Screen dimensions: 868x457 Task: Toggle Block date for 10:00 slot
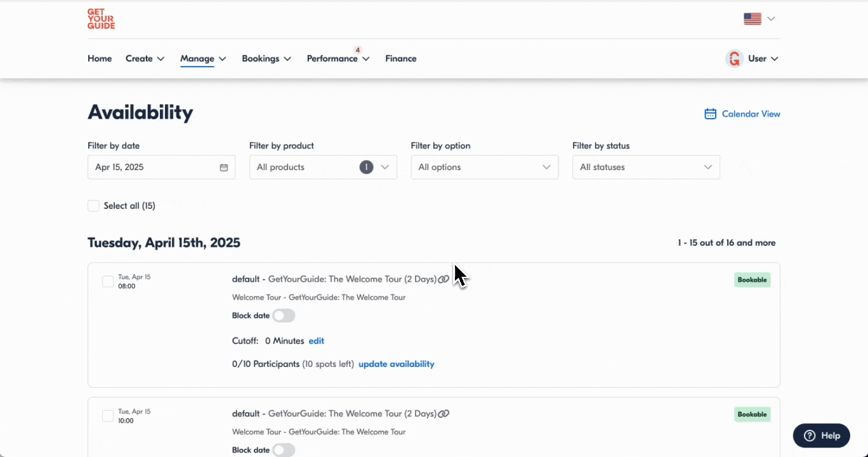click(284, 450)
